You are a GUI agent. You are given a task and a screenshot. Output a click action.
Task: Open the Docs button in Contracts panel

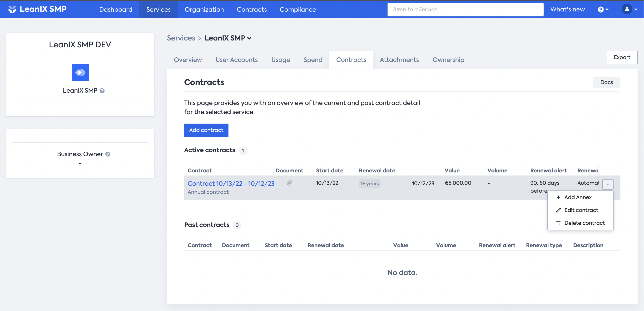[x=606, y=82]
